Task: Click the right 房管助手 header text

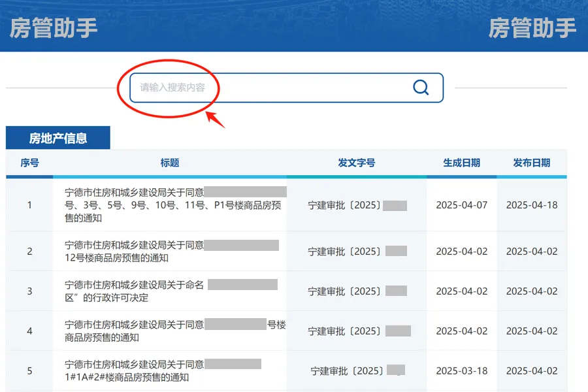Action: (x=532, y=28)
